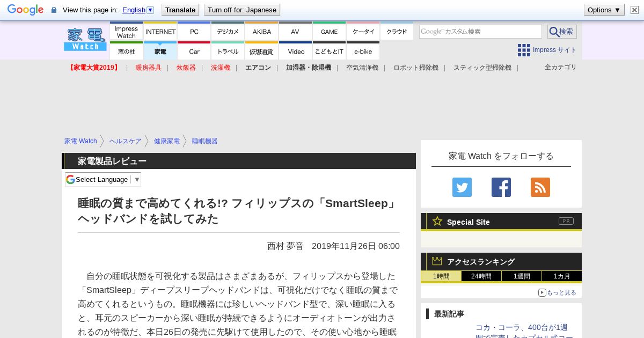Open the PC tab
The height and width of the screenshot is (338, 644).
pyautogui.click(x=194, y=32)
